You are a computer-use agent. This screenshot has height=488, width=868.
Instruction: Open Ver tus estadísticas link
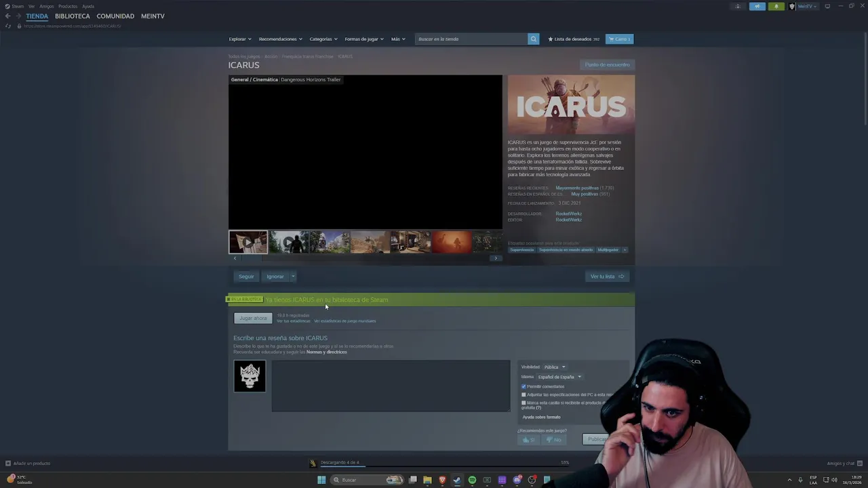pos(294,321)
